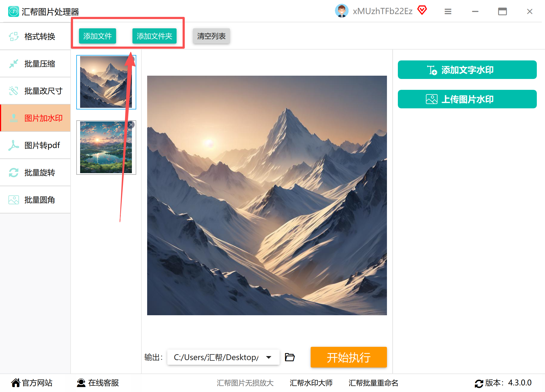Click the user avatar icon

341,11
